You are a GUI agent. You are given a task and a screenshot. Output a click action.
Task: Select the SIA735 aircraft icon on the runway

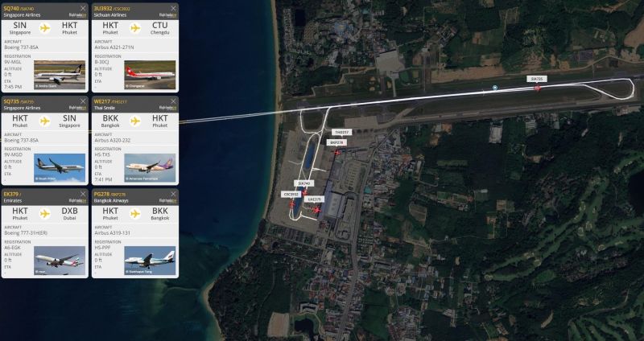[537, 88]
